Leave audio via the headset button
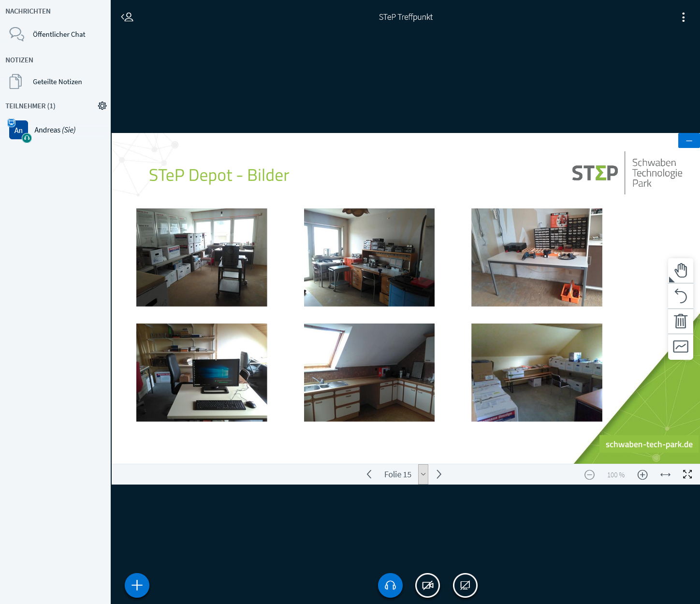This screenshot has height=604, width=700. [390, 585]
